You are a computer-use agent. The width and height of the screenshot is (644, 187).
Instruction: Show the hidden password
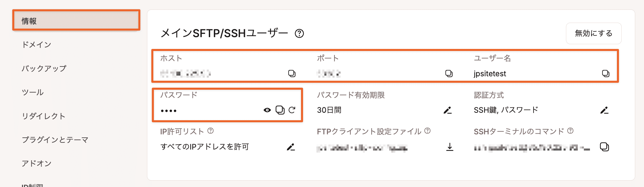(267, 110)
